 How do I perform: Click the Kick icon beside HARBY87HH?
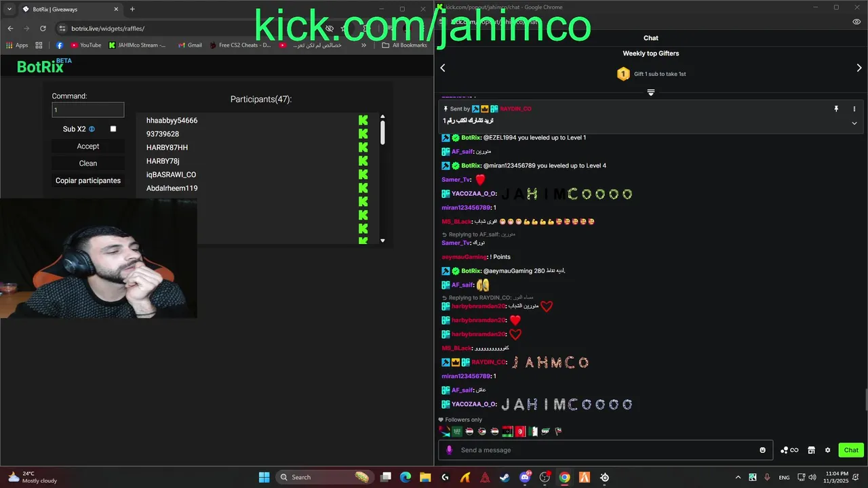coord(363,147)
